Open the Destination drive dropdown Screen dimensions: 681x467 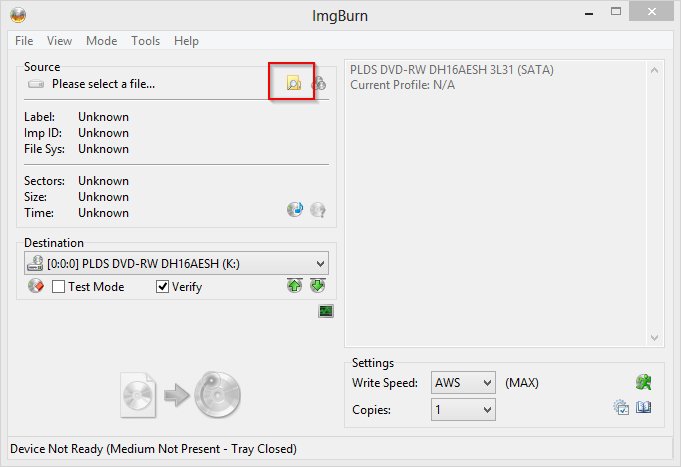point(176,263)
